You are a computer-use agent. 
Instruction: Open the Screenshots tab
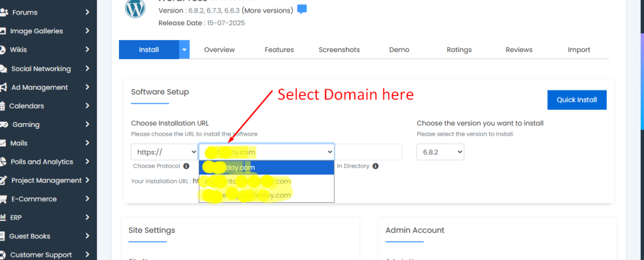point(338,50)
